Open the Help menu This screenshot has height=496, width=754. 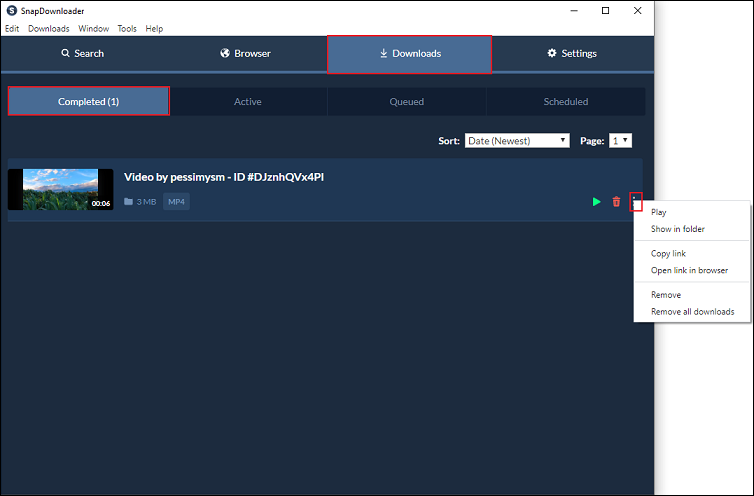pyautogui.click(x=154, y=28)
